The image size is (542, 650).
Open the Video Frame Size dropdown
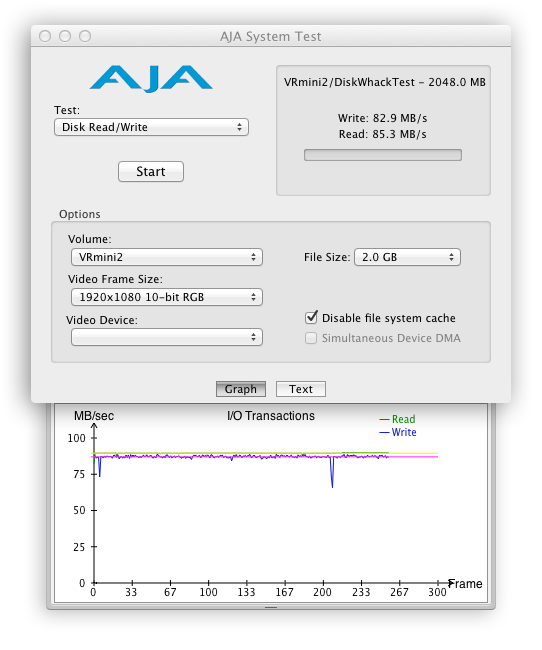(167, 297)
